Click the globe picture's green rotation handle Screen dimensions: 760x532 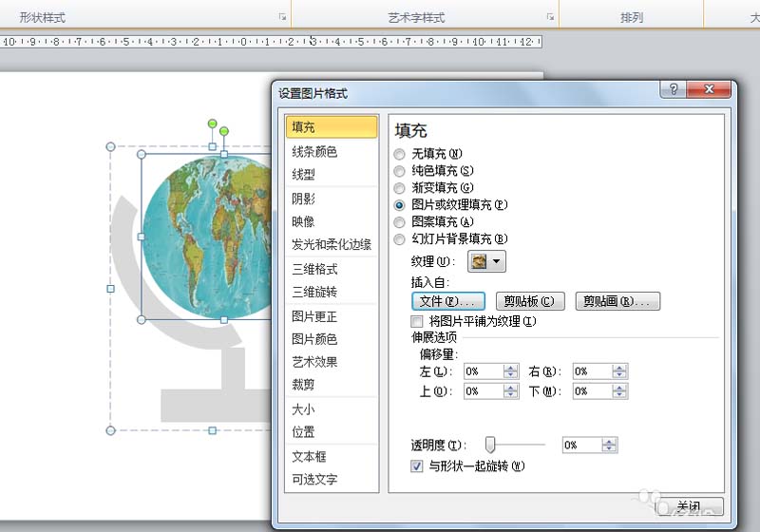click(x=224, y=131)
